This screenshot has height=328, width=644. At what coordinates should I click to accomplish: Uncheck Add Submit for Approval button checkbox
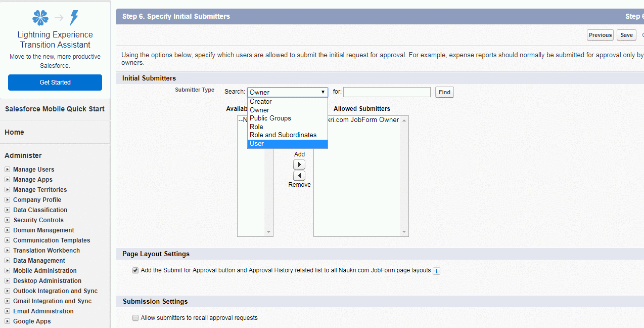coord(135,270)
